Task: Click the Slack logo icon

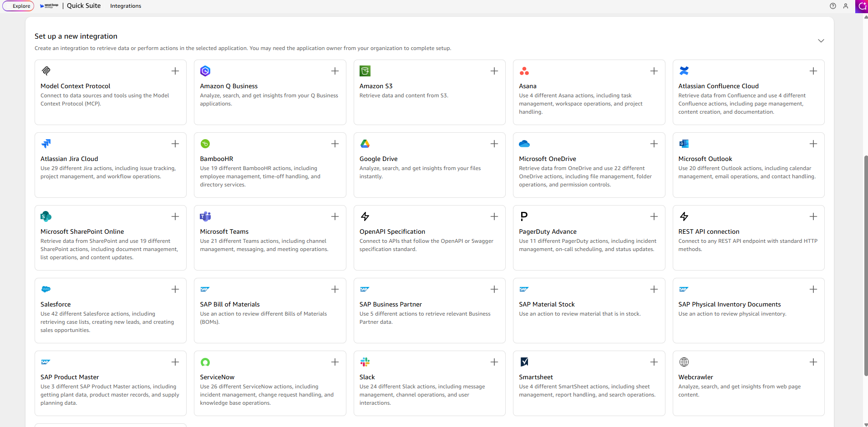Action: [x=365, y=362]
